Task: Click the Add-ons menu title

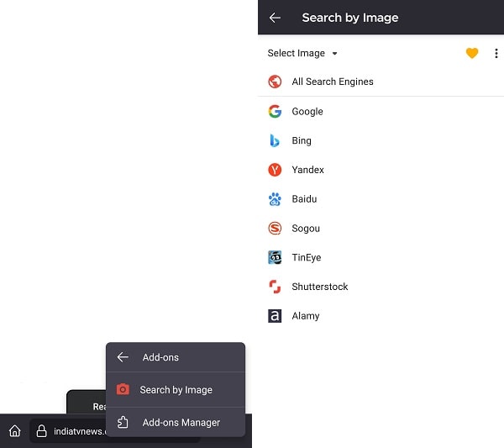Action: [x=160, y=357]
